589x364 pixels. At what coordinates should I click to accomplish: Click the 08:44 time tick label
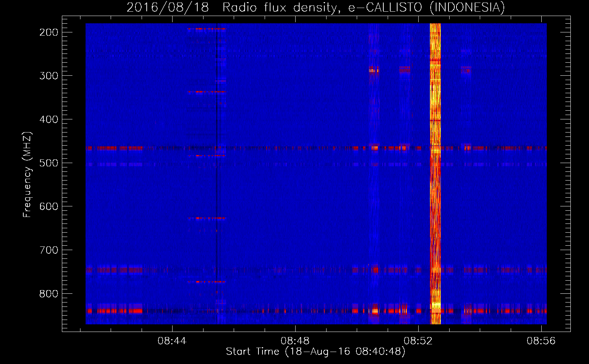tap(172, 341)
